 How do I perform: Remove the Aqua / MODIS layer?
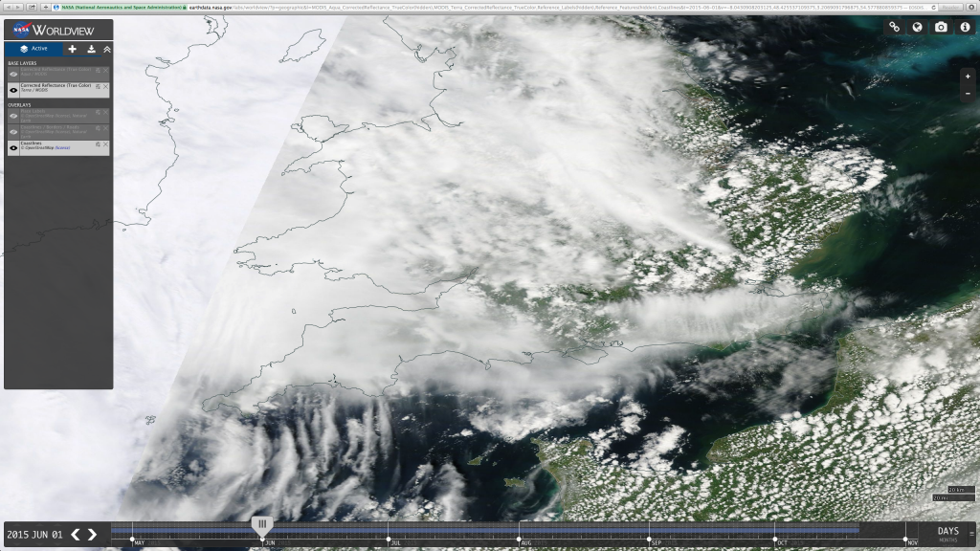coord(105,71)
